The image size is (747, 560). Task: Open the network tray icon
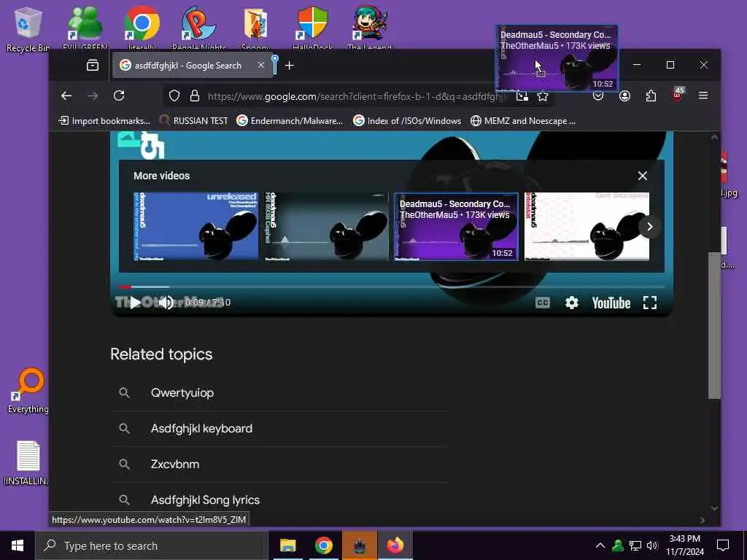click(635, 545)
